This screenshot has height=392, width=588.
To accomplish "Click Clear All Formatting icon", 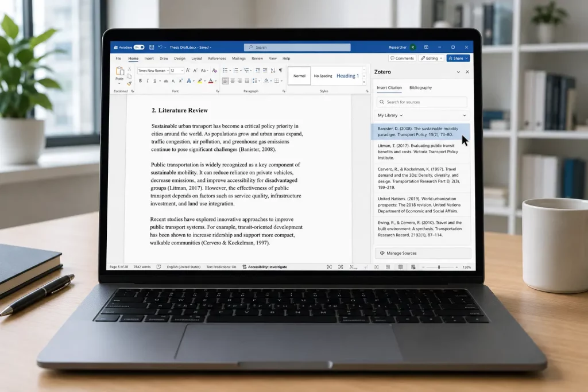I will coord(215,71).
